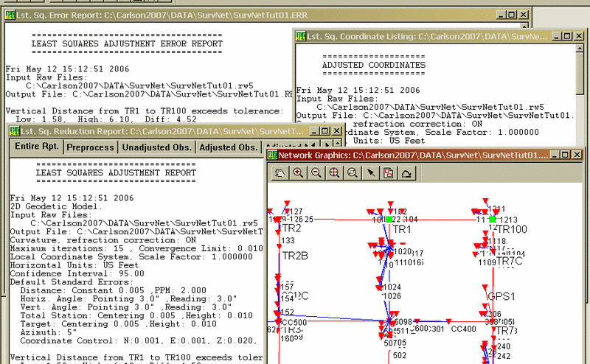Click point label CC500 in network graphic
The width and height of the screenshot is (590, 364).
pos(294,322)
